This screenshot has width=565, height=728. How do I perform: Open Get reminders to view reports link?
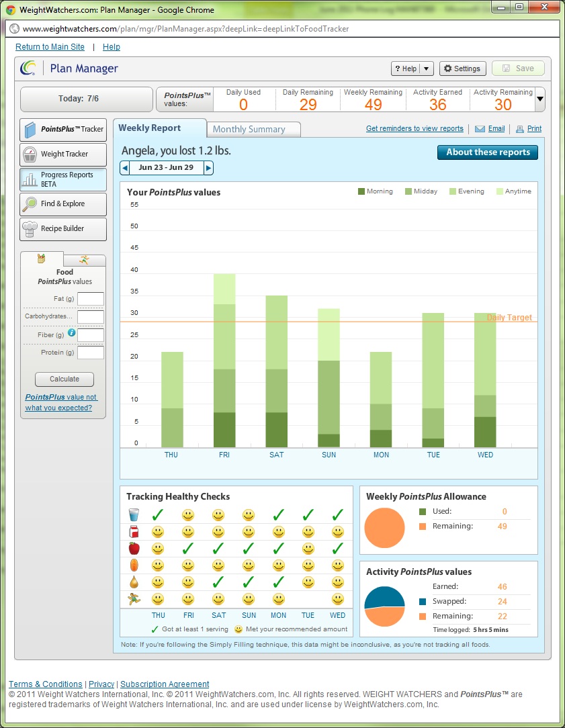pyautogui.click(x=415, y=128)
